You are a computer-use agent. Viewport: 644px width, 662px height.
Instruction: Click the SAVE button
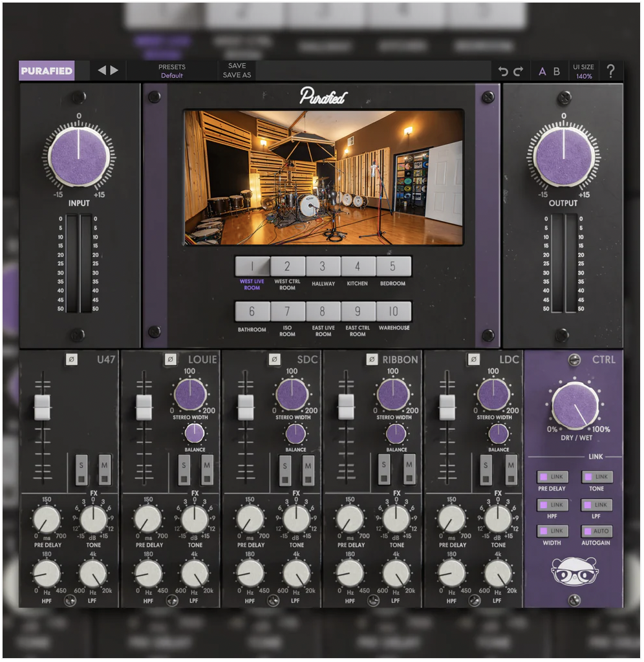point(237,65)
